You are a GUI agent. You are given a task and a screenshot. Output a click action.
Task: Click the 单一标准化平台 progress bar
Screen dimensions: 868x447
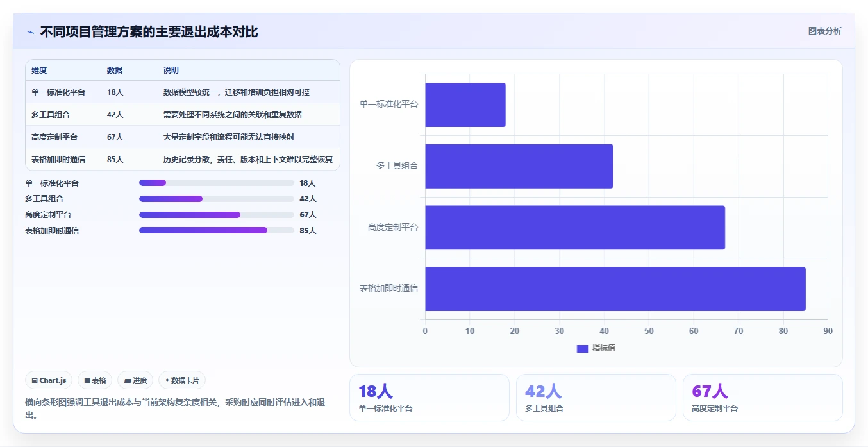(x=217, y=183)
